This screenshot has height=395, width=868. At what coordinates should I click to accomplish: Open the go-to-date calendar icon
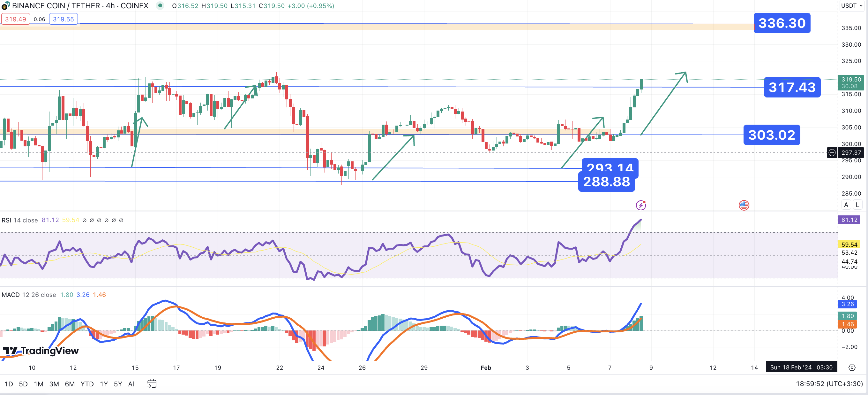(x=152, y=383)
